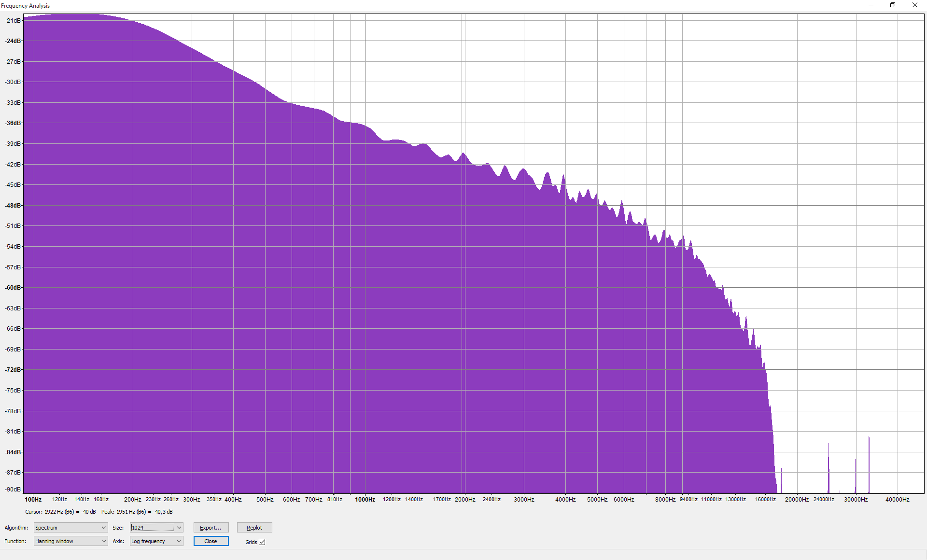927x560 pixels.
Task: Open the Size dropdown showing 1024
Action: tap(156, 528)
